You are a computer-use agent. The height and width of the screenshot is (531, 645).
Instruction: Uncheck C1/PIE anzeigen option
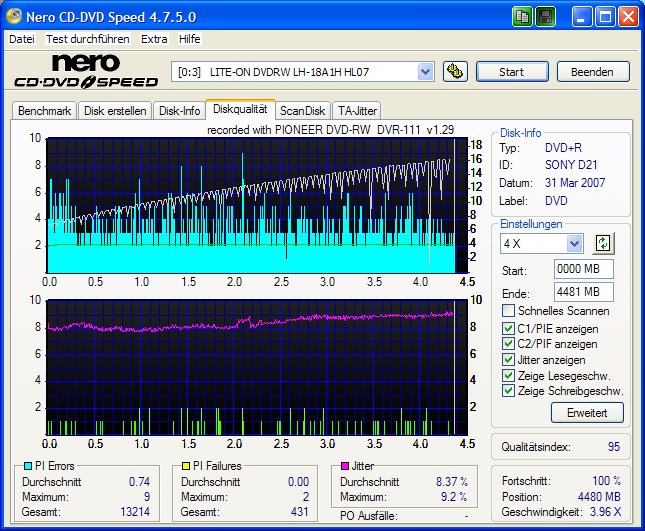[x=509, y=328]
